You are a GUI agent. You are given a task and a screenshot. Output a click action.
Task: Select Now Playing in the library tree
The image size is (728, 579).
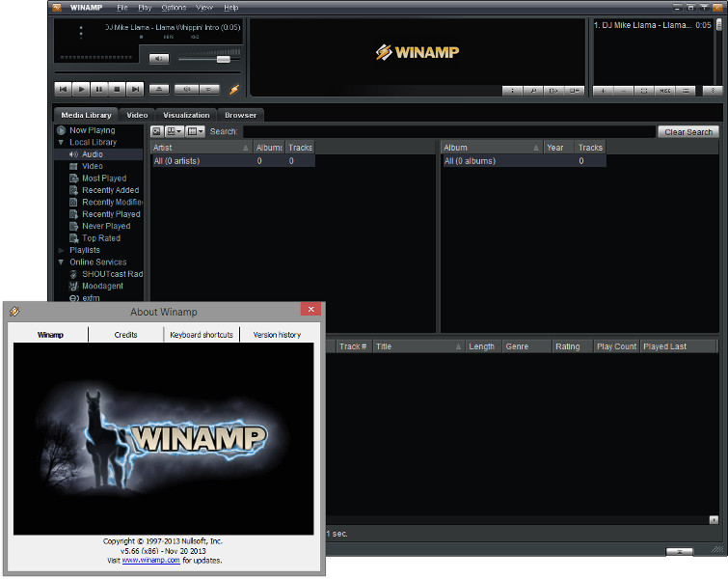pos(92,130)
